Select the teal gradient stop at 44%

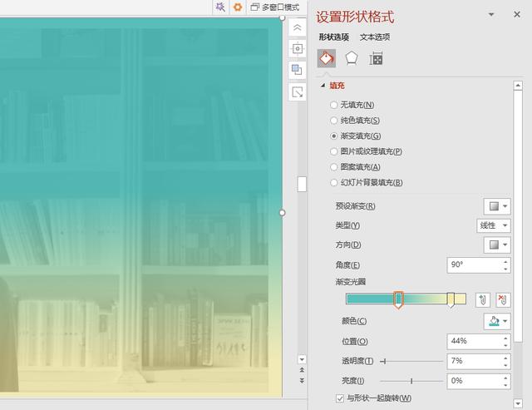399,300
